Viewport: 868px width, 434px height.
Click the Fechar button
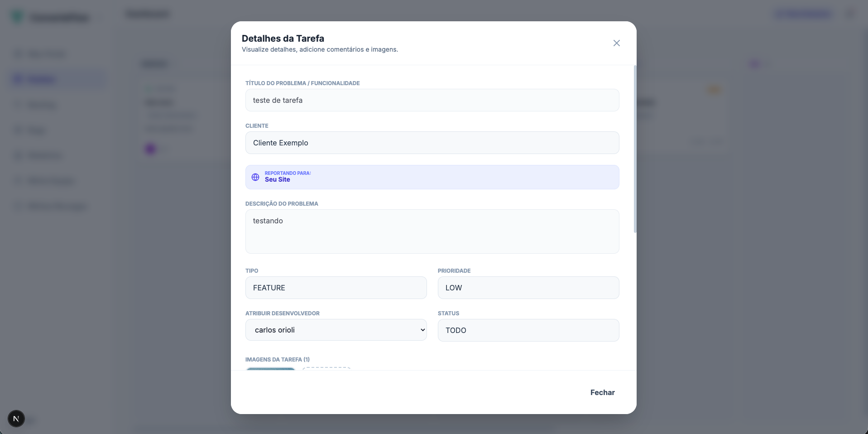coord(602,392)
